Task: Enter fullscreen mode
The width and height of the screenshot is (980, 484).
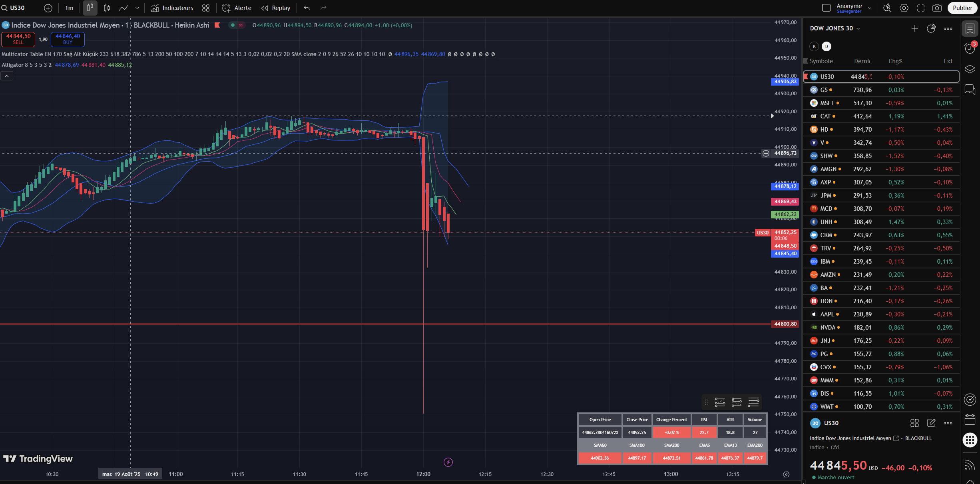Action: (920, 8)
